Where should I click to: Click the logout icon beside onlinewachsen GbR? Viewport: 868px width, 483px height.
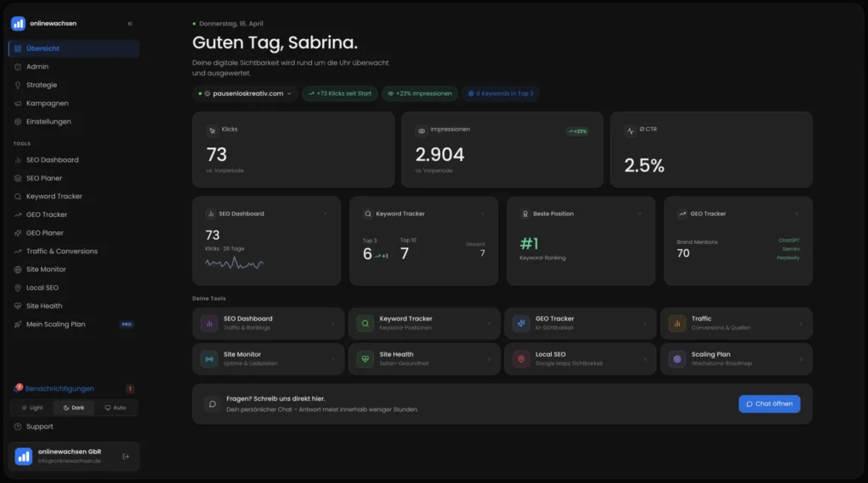[x=126, y=457]
